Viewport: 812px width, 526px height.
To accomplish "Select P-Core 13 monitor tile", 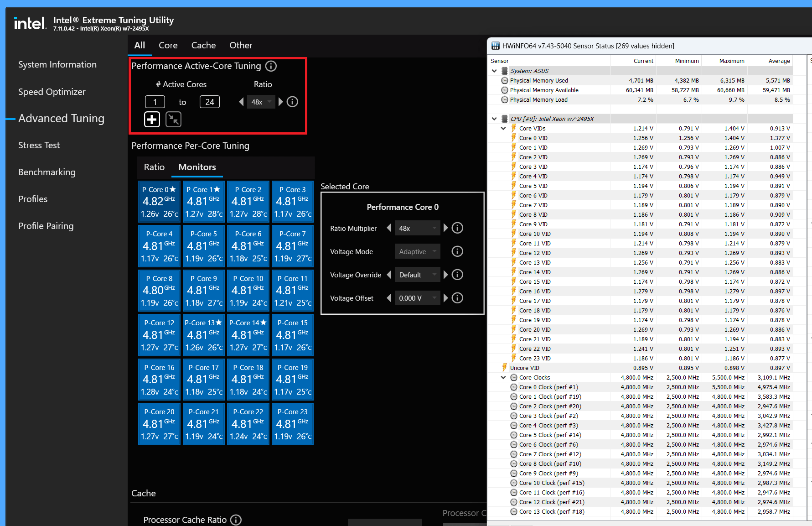I will pos(204,335).
